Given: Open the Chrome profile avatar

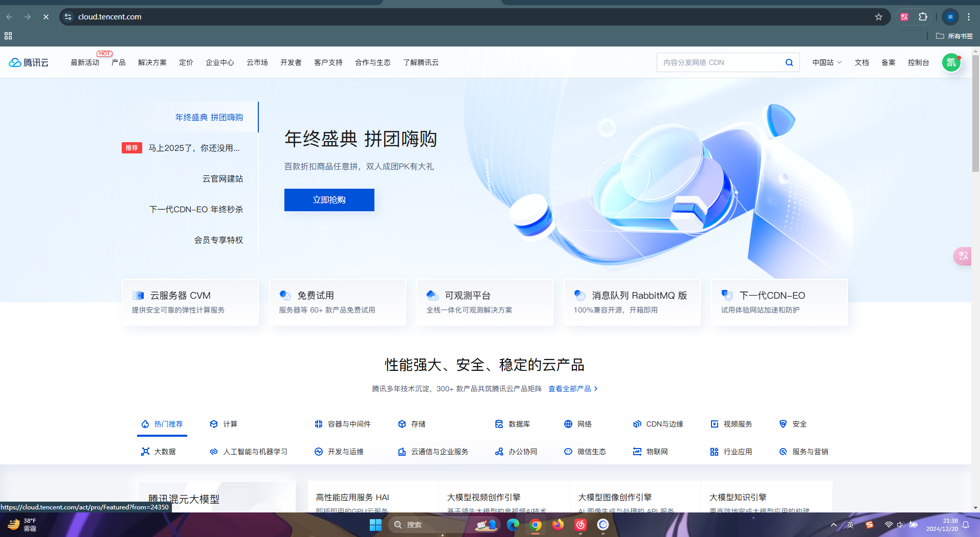Looking at the screenshot, I should (x=950, y=17).
